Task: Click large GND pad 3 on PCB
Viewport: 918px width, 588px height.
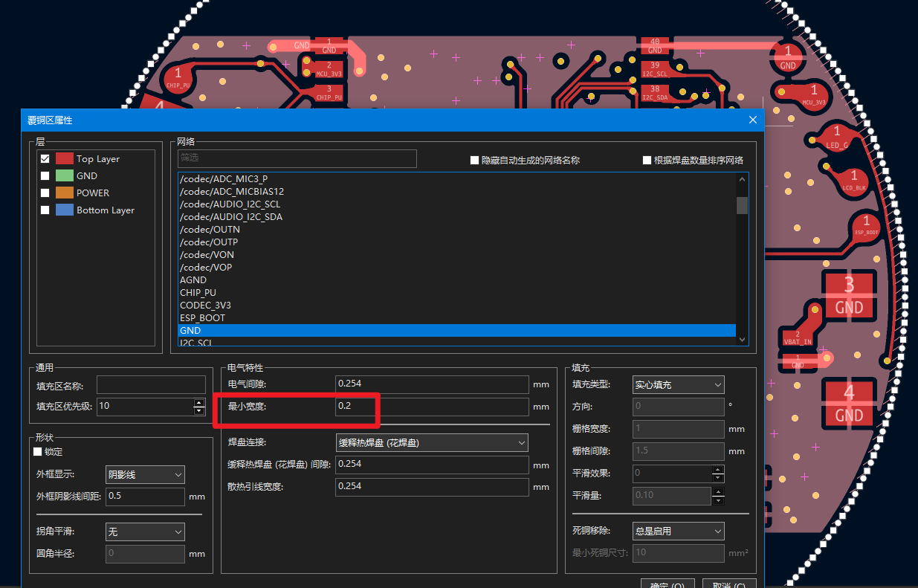Action: [849, 296]
